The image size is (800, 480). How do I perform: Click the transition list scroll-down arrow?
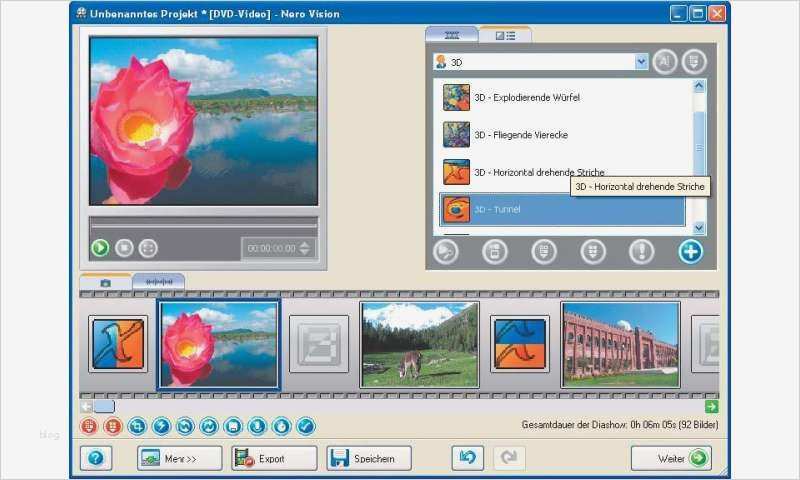point(699,228)
